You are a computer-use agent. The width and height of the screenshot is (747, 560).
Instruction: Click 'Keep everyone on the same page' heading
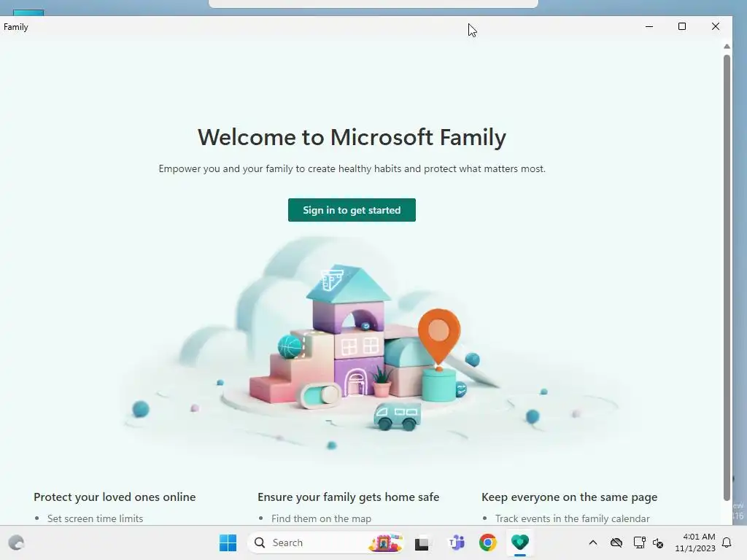pos(569,497)
